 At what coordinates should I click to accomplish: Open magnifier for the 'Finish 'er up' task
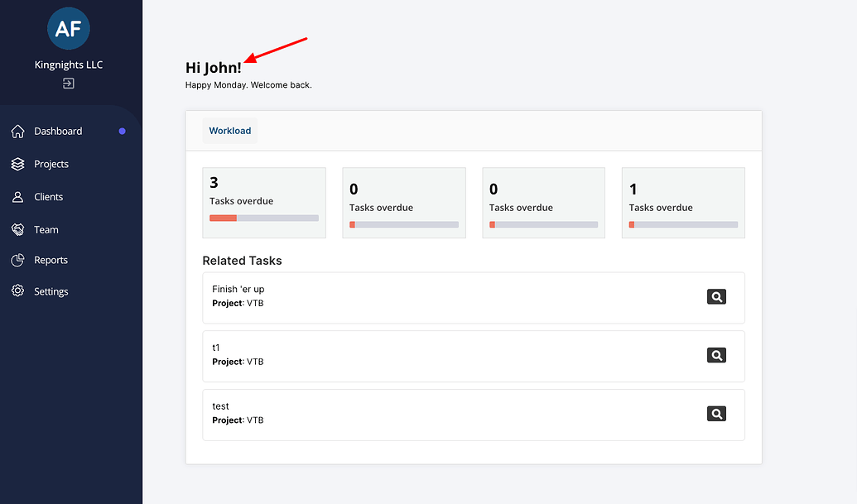[716, 296]
